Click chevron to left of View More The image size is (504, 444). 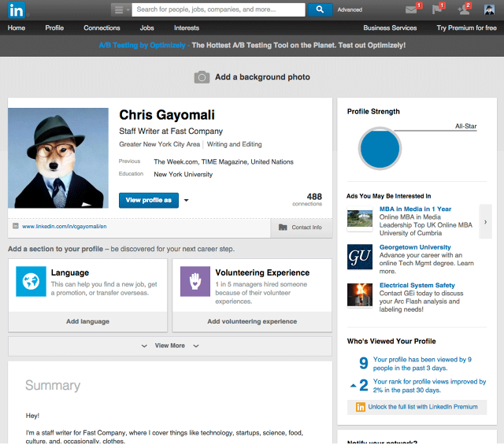pos(144,346)
